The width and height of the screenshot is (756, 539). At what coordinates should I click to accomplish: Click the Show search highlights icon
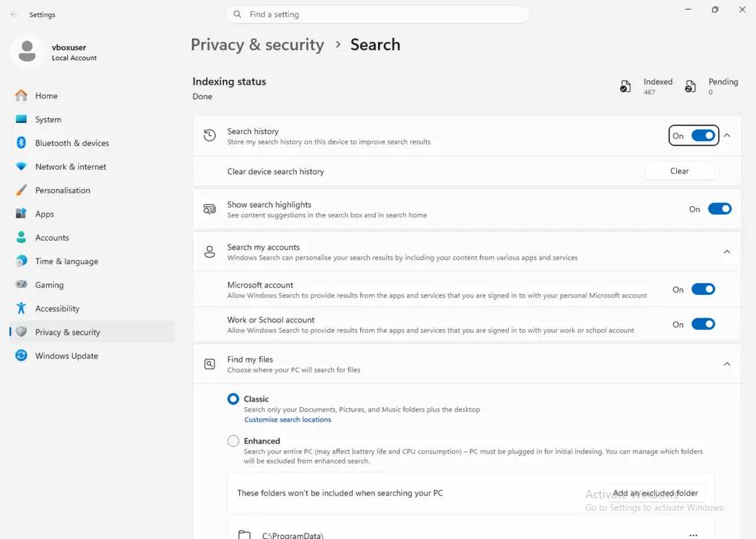[x=209, y=209]
